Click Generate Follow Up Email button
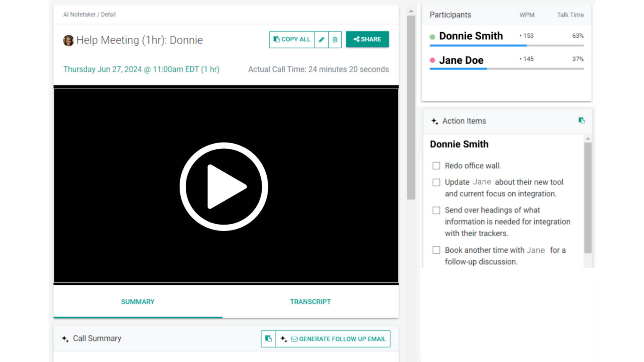 tap(333, 339)
